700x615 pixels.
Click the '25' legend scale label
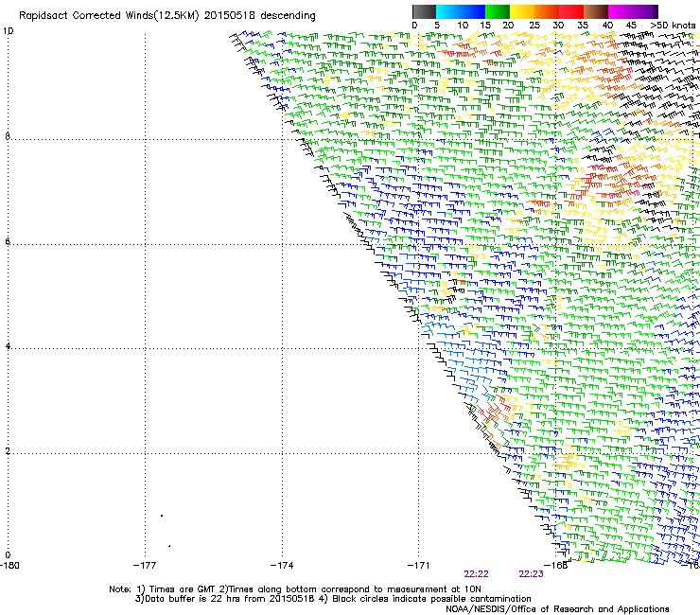(x=534, y=26)
